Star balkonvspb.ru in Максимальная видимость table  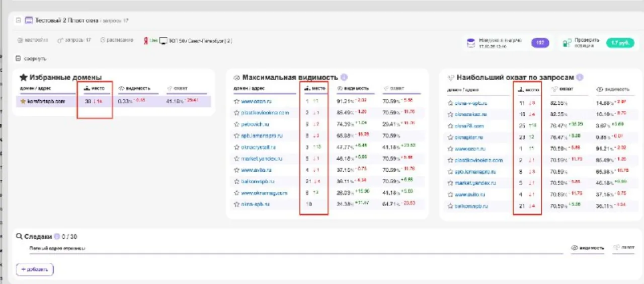pos(236,181)
